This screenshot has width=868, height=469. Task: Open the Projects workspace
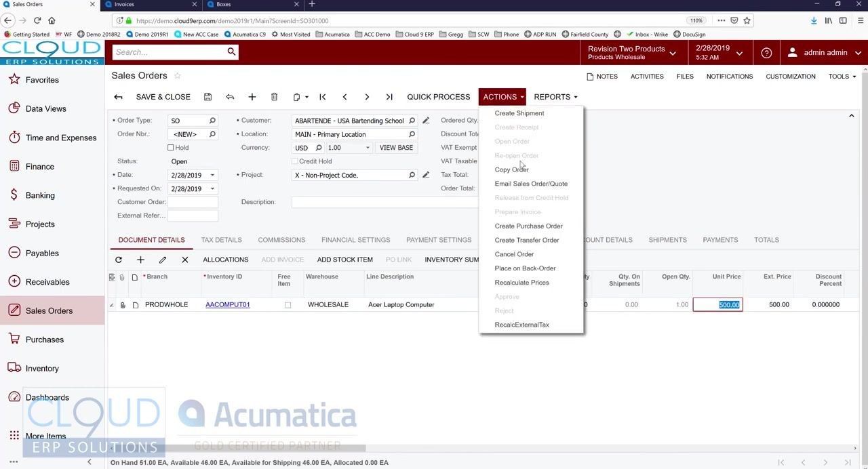40,224
